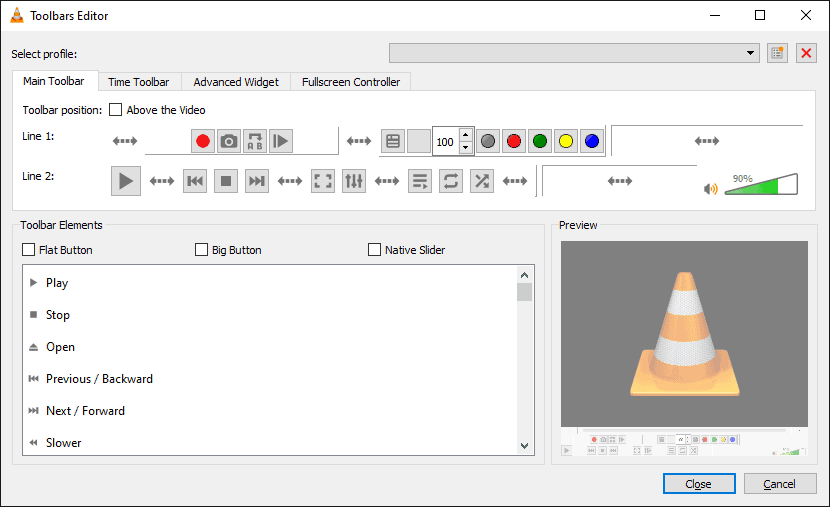Select the Slower icon in elements list
Screen dimensions: 830x507
tap(33, 442)
